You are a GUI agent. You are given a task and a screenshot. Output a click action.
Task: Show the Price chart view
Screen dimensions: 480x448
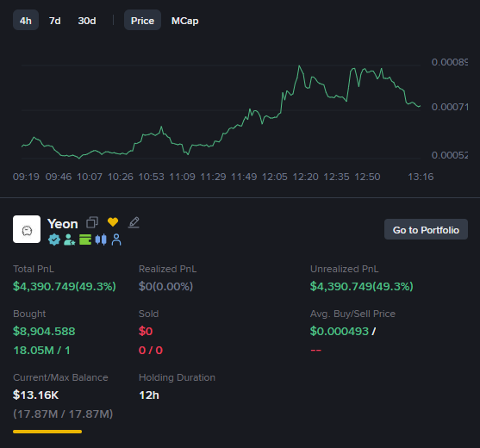tap(142, 21)
